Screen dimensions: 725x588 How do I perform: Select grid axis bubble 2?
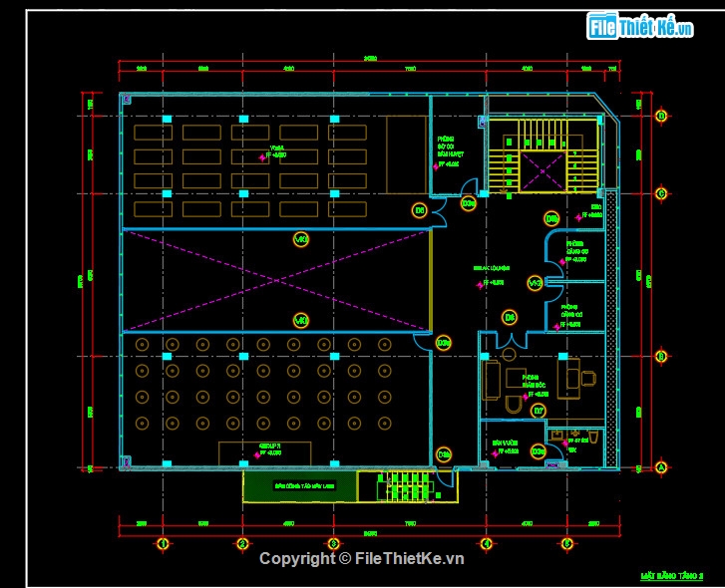pos(242,544)
